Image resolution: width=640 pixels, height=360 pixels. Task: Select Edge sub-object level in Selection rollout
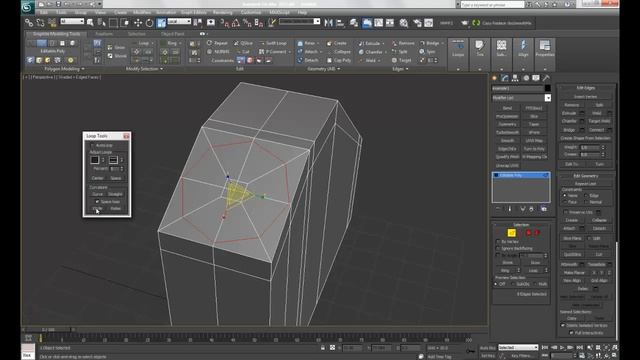pos(512,233)
